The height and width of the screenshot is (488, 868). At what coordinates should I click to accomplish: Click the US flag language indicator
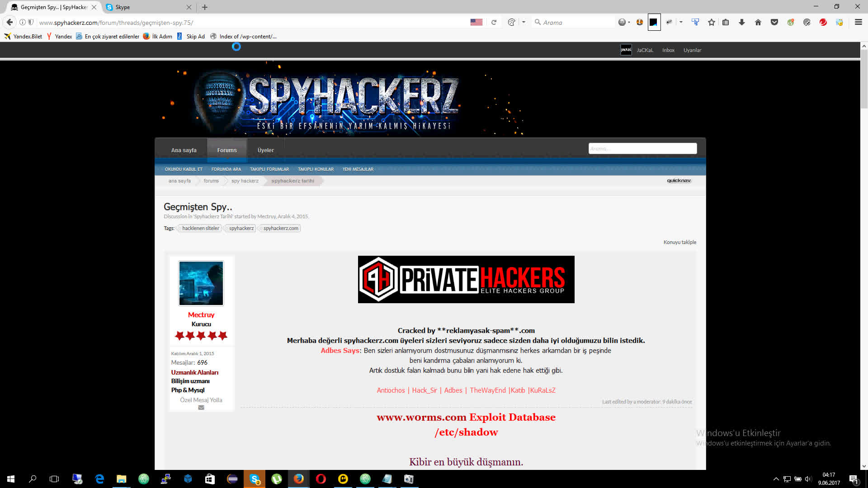point(476,22)
